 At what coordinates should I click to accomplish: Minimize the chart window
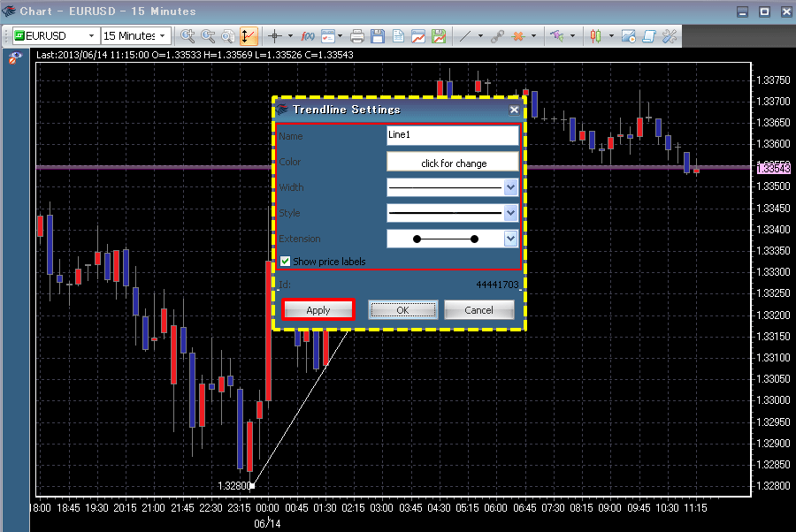742,11
